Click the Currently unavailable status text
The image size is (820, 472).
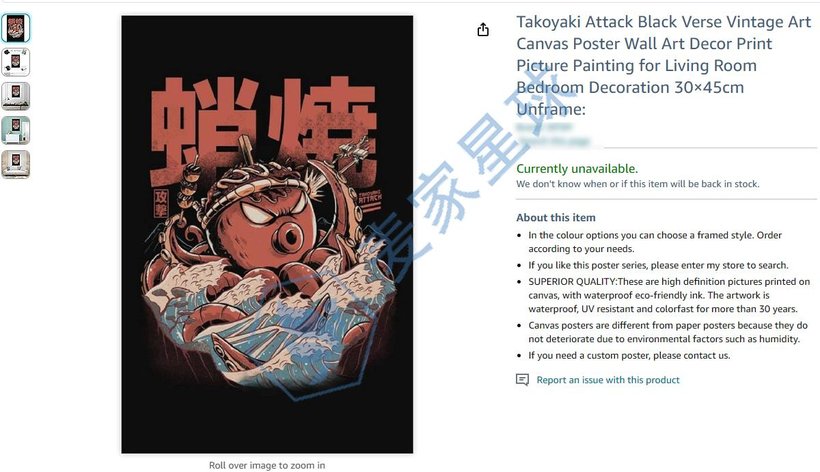pos(577,169)
